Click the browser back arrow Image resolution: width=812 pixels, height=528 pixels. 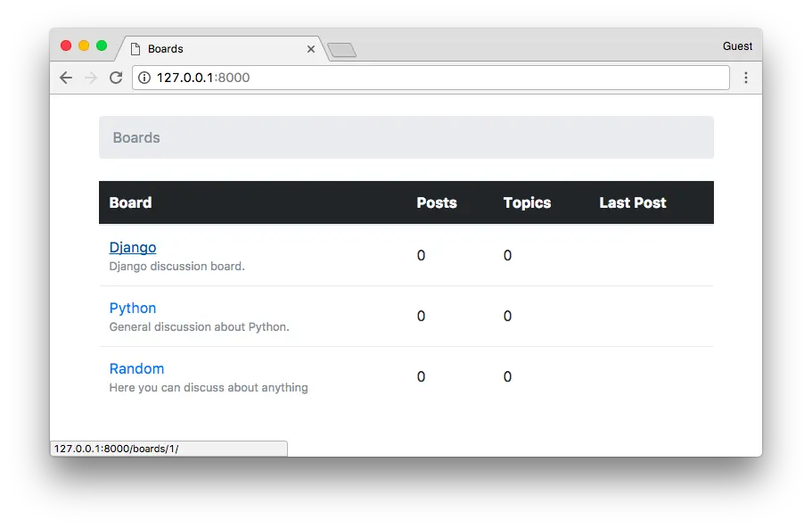coord(66,78)
